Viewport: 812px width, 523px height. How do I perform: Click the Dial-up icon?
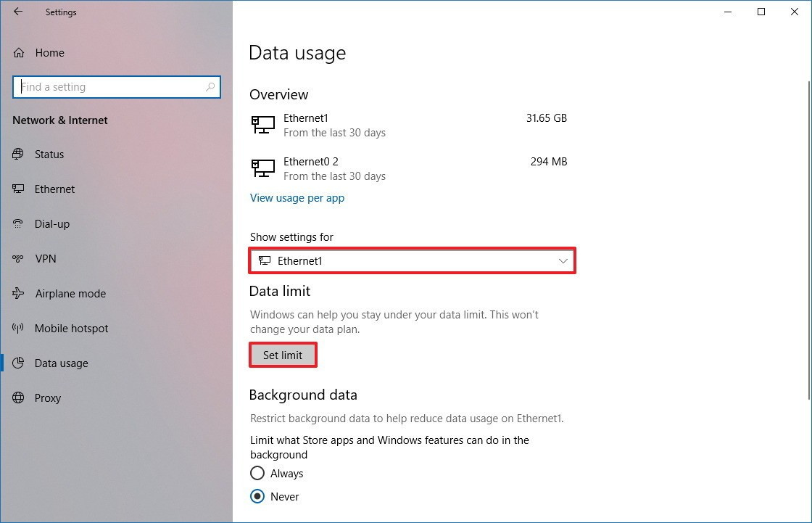pyautogui.click(x=19, y=224)
